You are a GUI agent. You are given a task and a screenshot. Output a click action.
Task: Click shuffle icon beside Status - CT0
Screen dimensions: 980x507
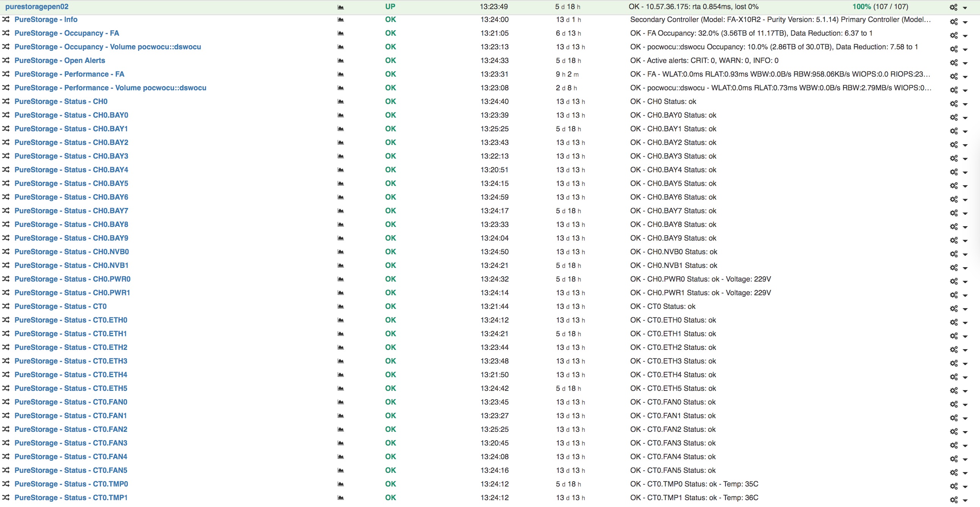coord(6,306)
